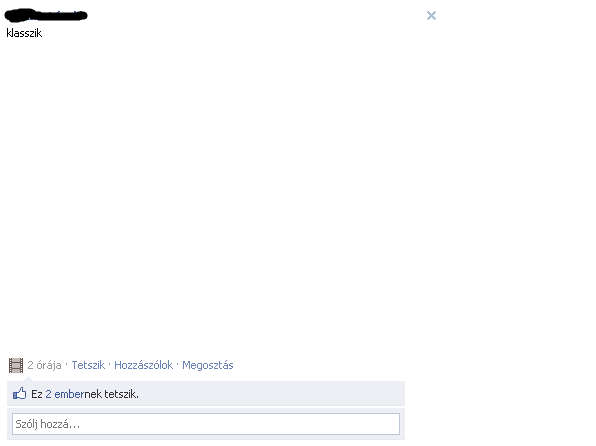Show the 2 ember who liked this
596x446 pixels.
pos(65,394)
